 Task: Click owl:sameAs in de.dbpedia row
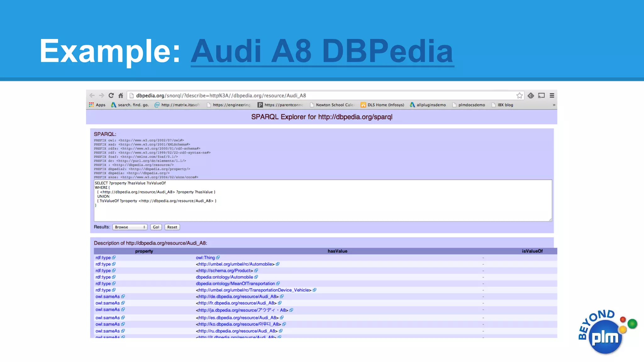coord(108,297)
